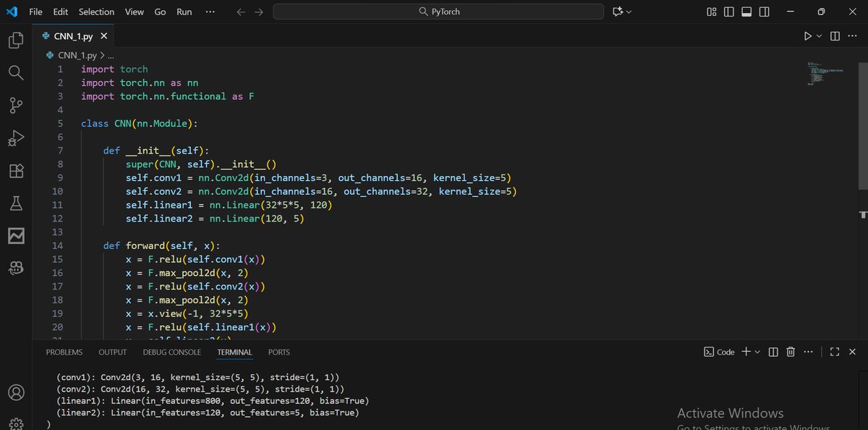Close the terminal panel

tap(852, 352)
